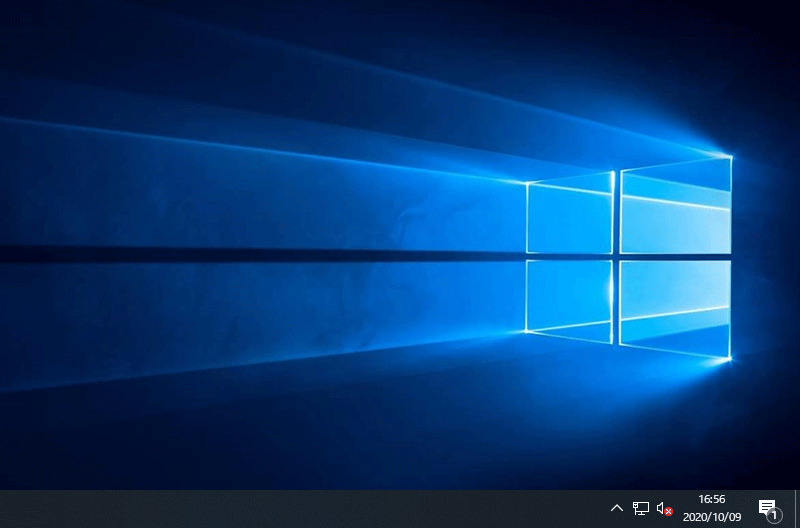Click the date 2020/10/09 in the taskbar
This screenshot has height=528, width=800.
[711, 517]
